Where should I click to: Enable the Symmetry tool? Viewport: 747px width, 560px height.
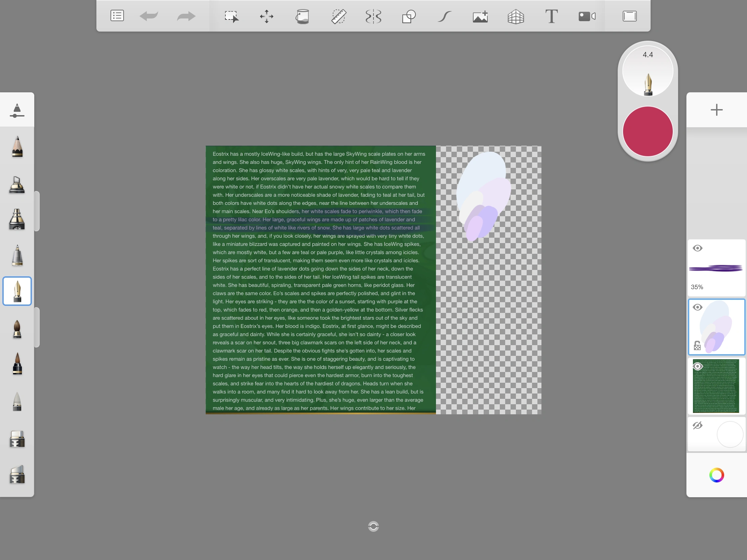(x=373, y=16)
